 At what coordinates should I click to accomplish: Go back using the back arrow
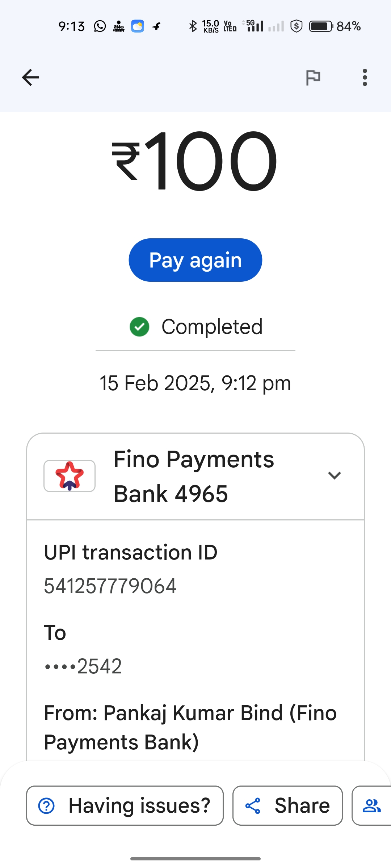click(30, 77)
